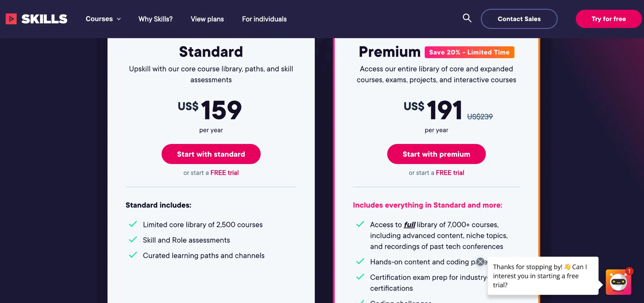Click checkmark beside Curated learning paths
644x303 pixels.
133,255
